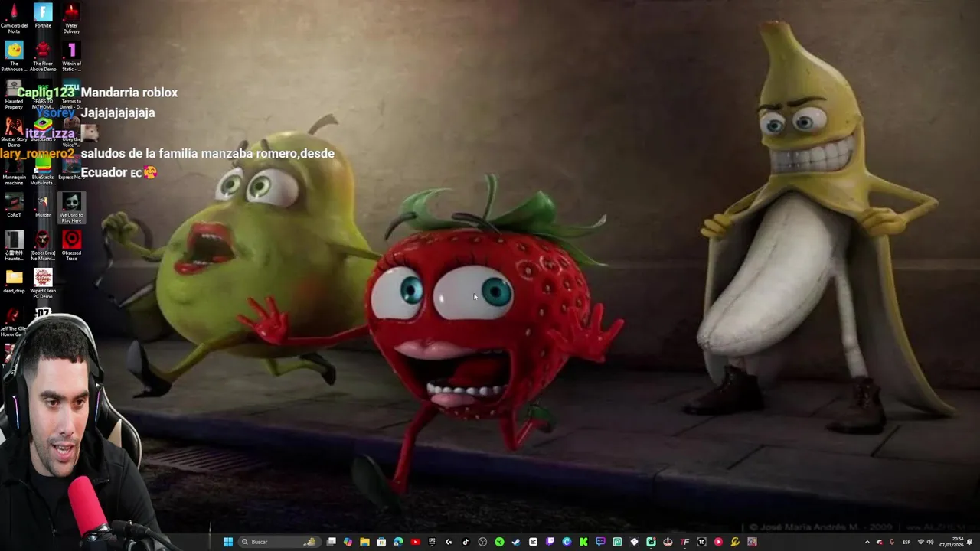Open the volume speaker tray icon
The width and height of the screenshot is (980, 551).
pyautogui.click(x=931, y=542)
